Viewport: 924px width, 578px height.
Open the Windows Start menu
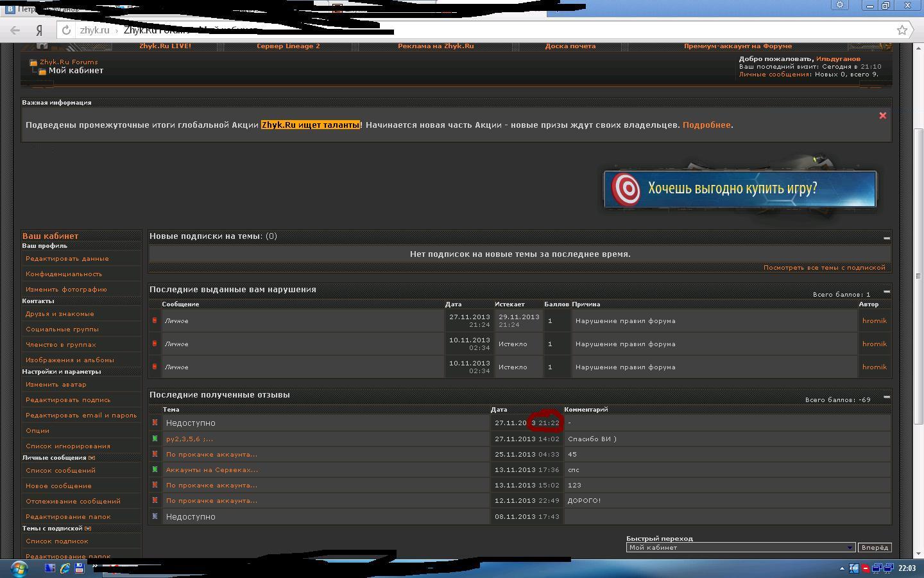19,568
